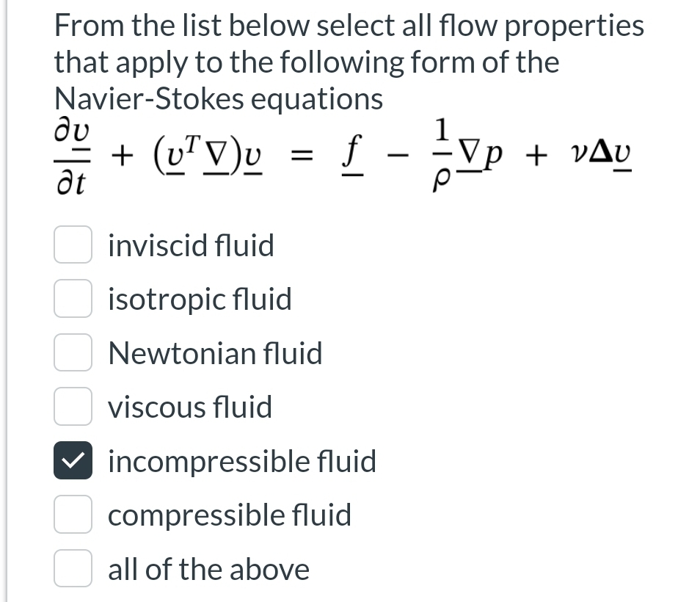Check the isotropic fluid checkbox
Viewport: 700px width, 602px height.
[x=73, y=299]
